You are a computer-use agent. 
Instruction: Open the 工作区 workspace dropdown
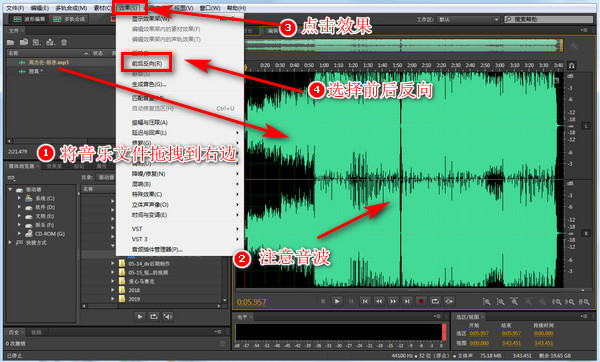tap(469, 19)
